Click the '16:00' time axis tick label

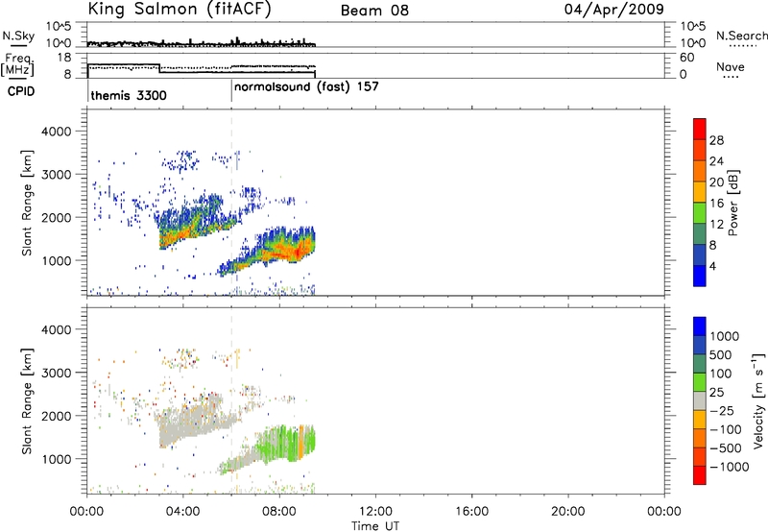tap(471, 512)
